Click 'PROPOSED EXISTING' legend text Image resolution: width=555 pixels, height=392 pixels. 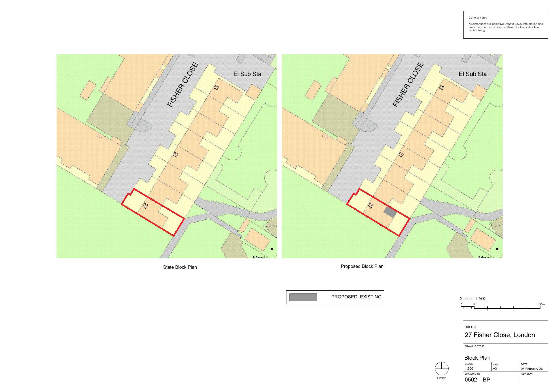356,297
